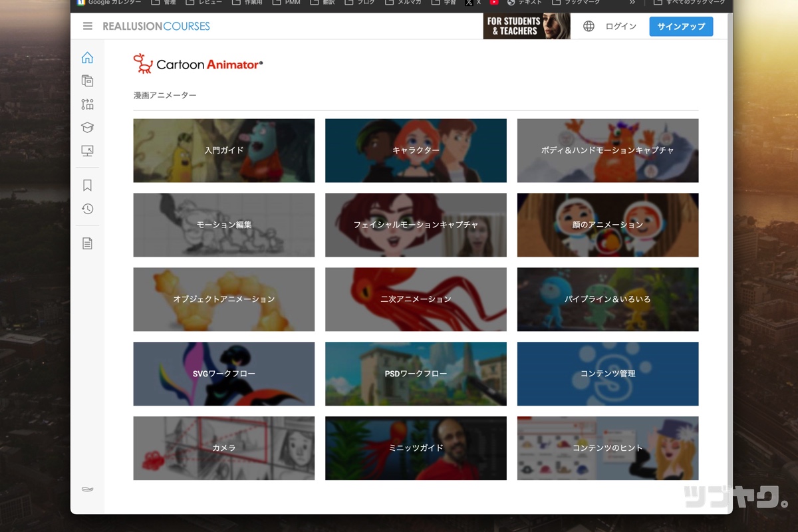Image resolution: width=798 pixels, height=532 pixels.
Task: Open the globe language selector
Action: (x=589, y=27)
